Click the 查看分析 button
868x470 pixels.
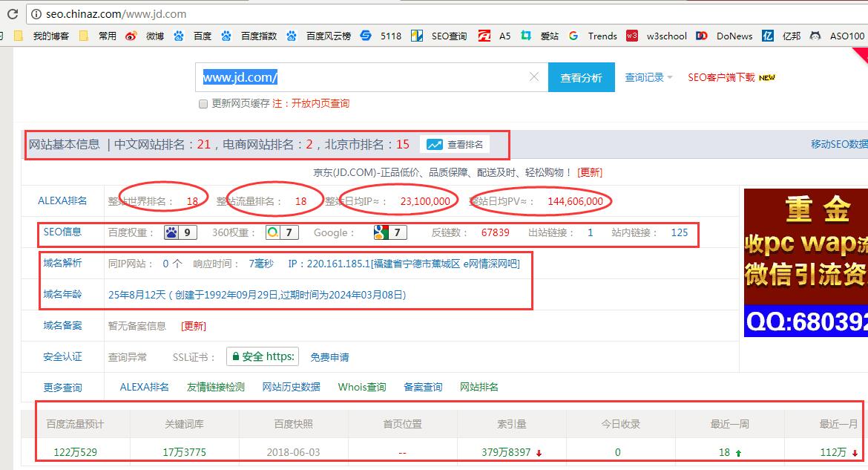pos(581,77)
